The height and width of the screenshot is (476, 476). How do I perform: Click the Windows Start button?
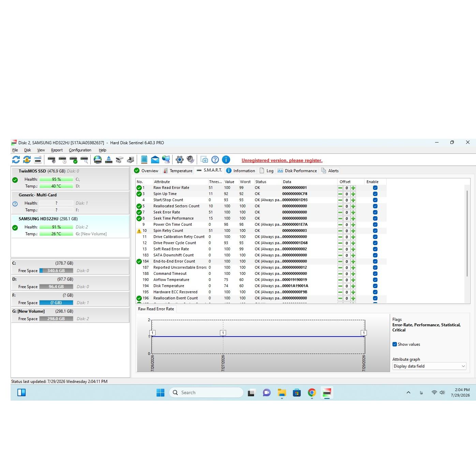[160, 393]
